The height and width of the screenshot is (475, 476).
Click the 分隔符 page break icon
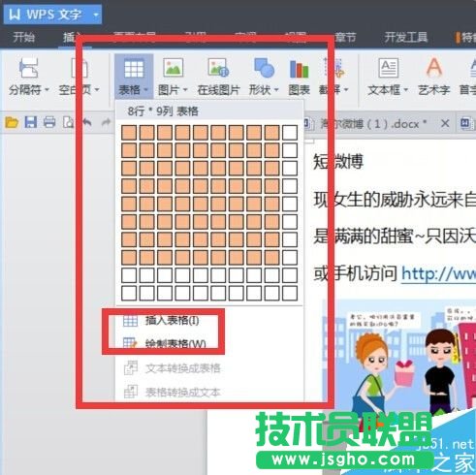click(x=28, y=68)
